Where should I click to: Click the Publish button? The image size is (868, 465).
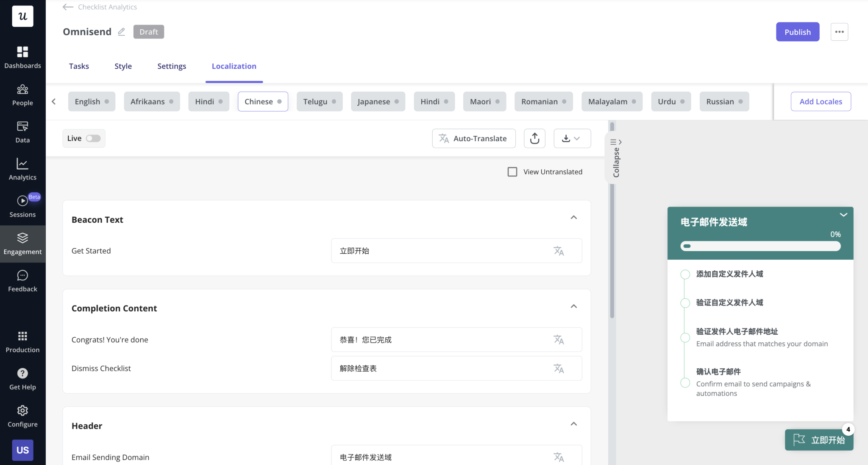797,32
